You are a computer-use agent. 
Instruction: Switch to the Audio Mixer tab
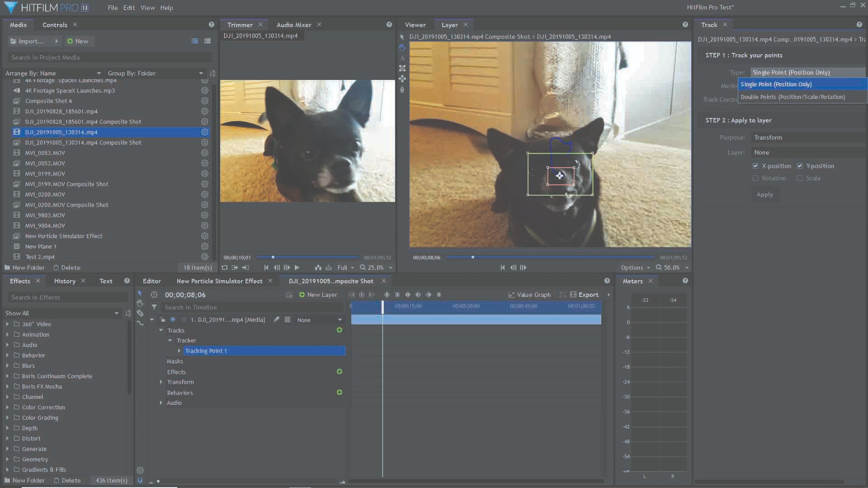(294, 24)
